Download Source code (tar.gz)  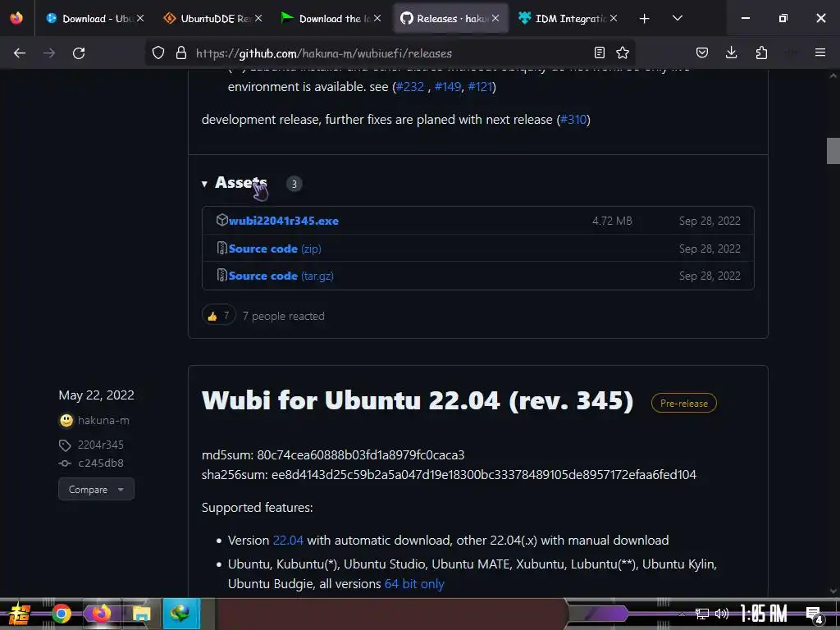281,276
